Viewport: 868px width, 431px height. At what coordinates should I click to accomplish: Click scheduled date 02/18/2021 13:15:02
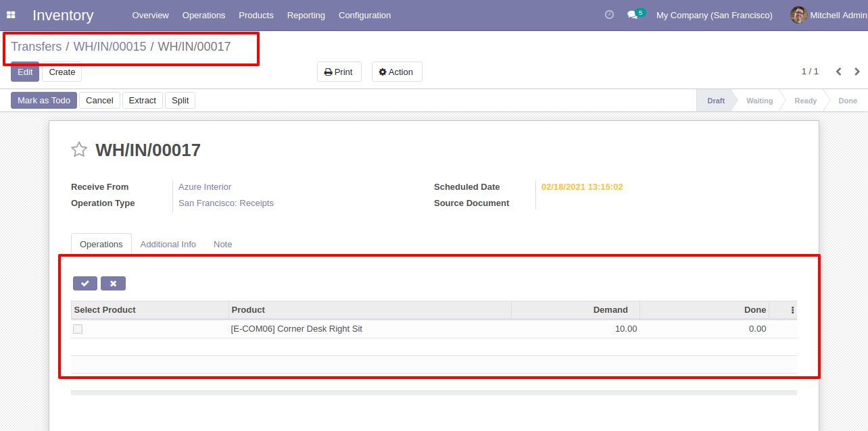click(582, 187)
